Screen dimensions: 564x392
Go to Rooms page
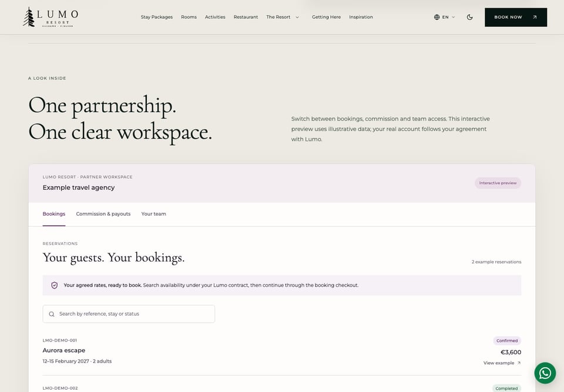[189, 17]
